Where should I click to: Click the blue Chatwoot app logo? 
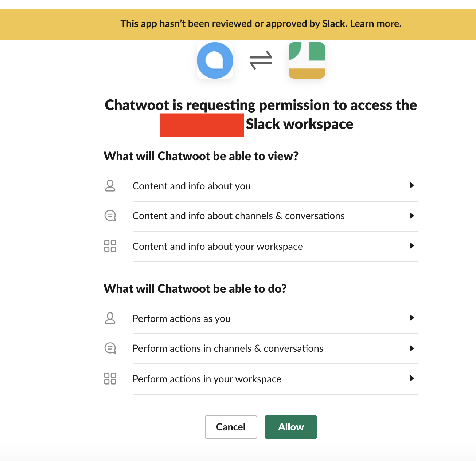pos(215,60)
